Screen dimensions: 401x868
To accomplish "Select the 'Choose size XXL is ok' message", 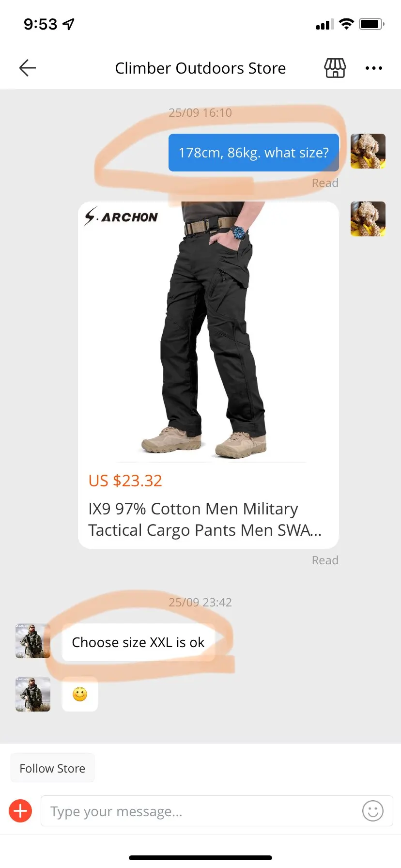I will 139,642.
